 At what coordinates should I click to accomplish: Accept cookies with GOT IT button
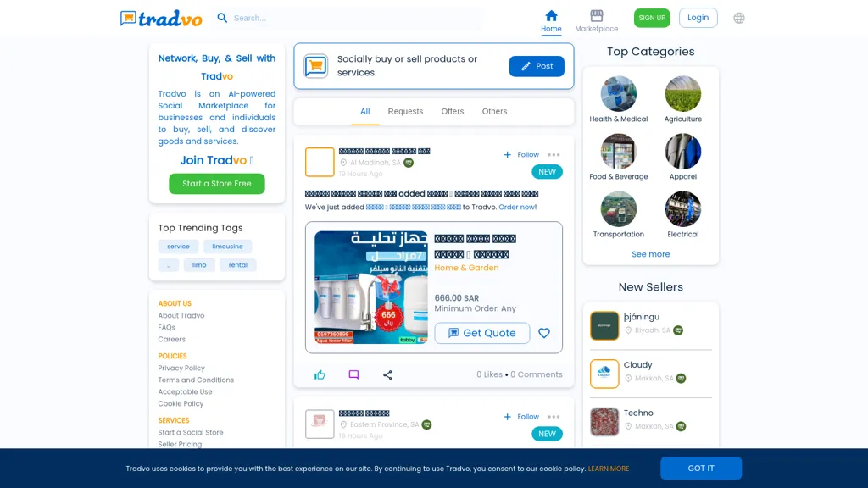(x=701, y=469)
